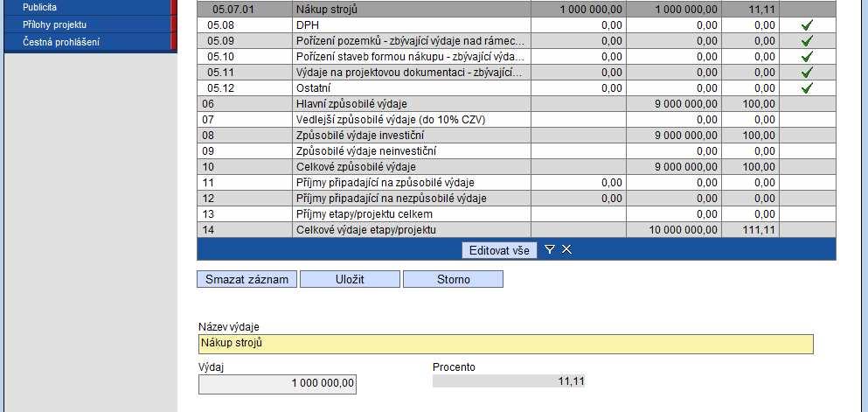
Task: Click the Procento value field
Action: tap(508, 381)
